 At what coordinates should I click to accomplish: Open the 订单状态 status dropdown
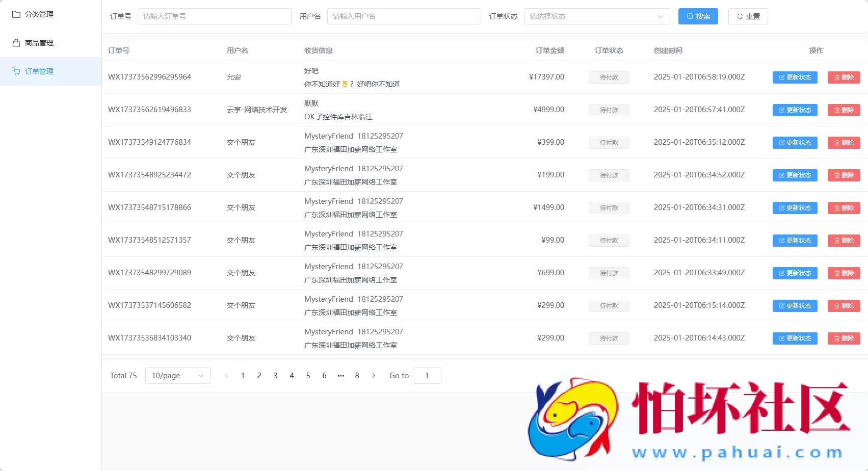[x=596, y=16]
